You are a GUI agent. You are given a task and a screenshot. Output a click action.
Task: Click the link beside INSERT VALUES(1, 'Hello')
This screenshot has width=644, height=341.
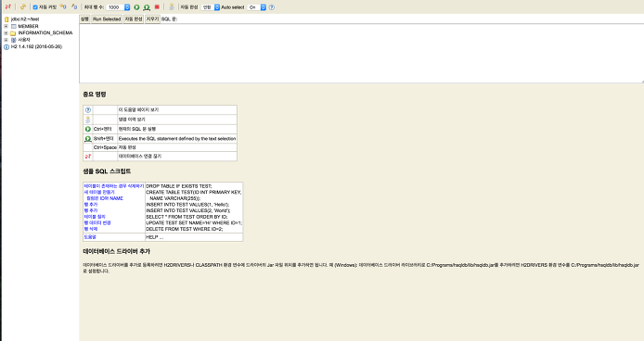91,205
